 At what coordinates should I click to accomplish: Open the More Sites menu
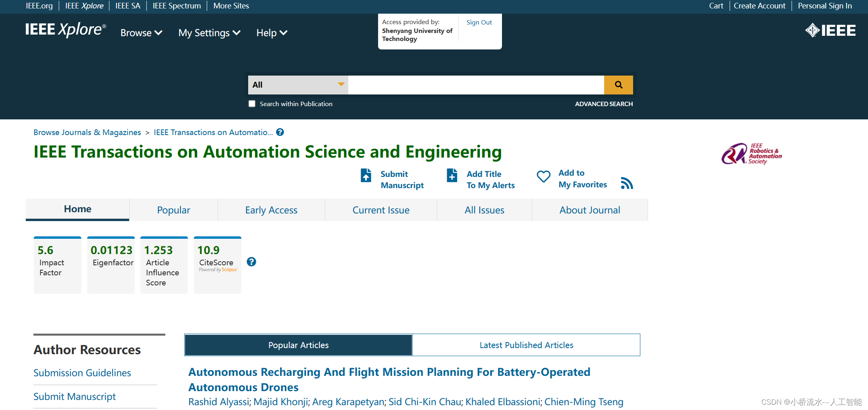click(231, 6)
